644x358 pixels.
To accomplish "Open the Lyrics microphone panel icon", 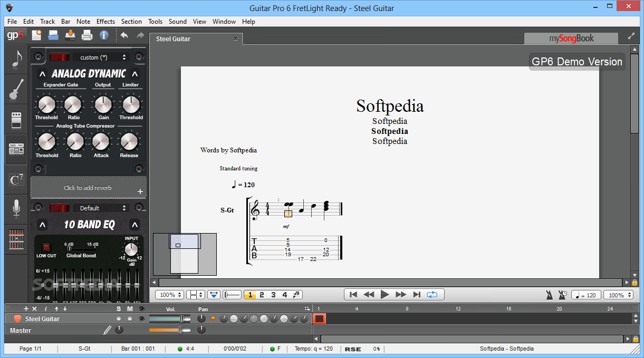I will click(x=16, y=209).
